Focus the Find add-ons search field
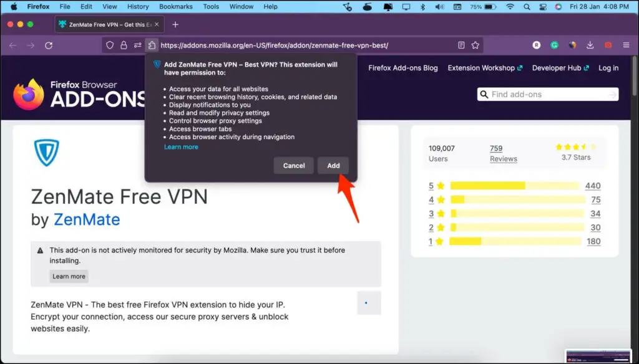This screenshot has height=364, width=639. [x=548, y=95]
